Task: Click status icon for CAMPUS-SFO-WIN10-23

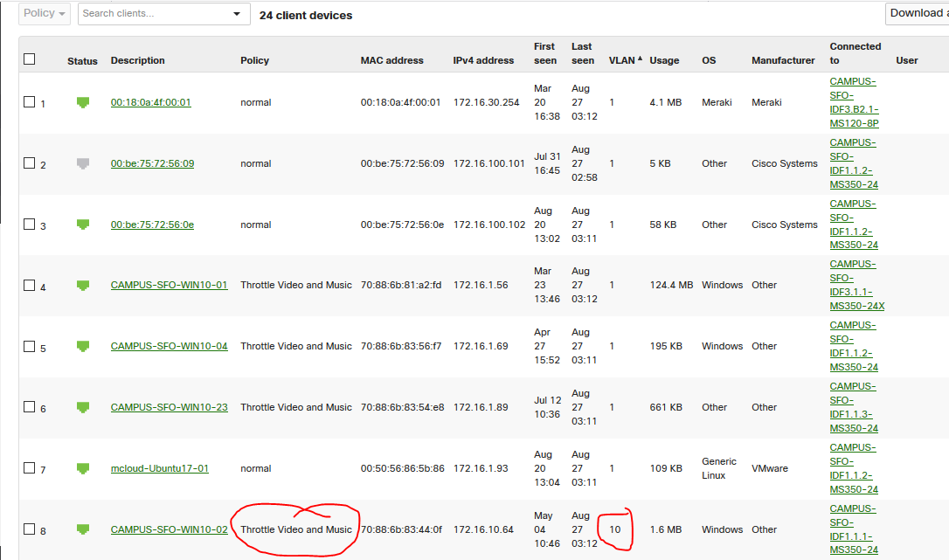Action: pyautogui.click(x=83, y=407)
